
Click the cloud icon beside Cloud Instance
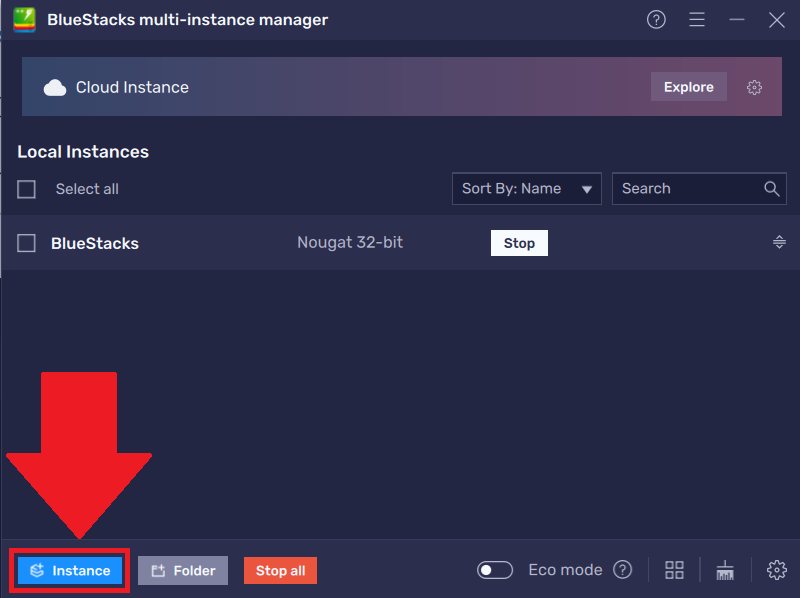(x=55, y=88)
